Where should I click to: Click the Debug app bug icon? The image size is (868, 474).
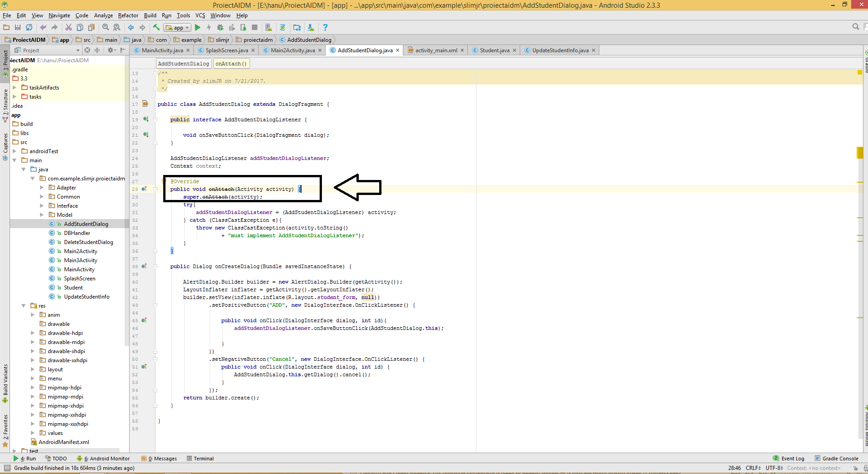tap(220, 28)
